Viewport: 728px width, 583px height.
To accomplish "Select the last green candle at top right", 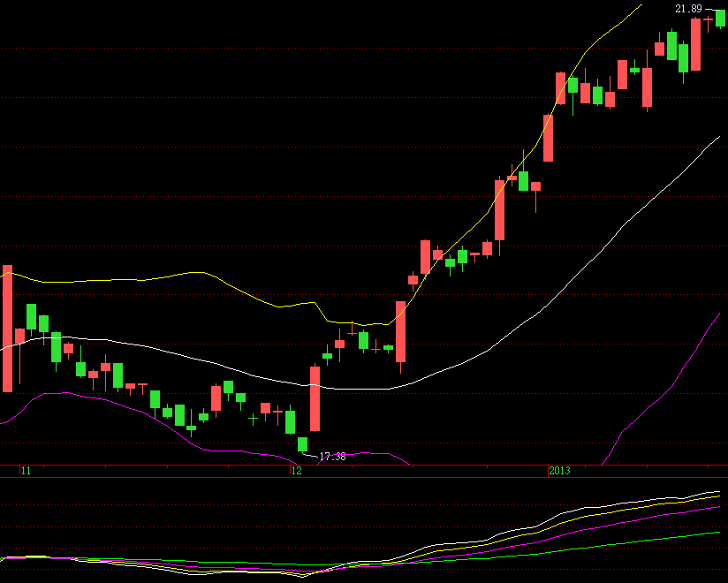I will click(720, 18).
